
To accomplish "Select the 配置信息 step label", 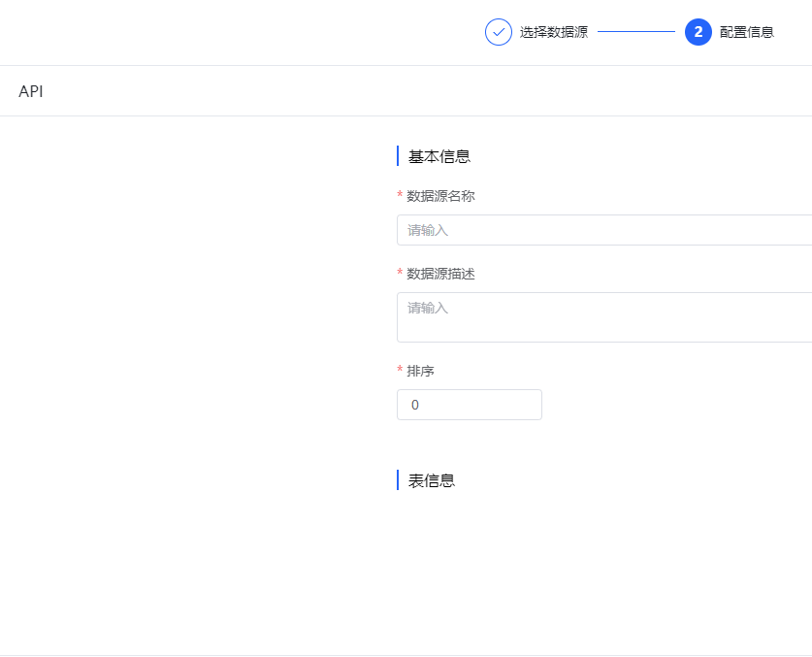I will tap(747, 32).
